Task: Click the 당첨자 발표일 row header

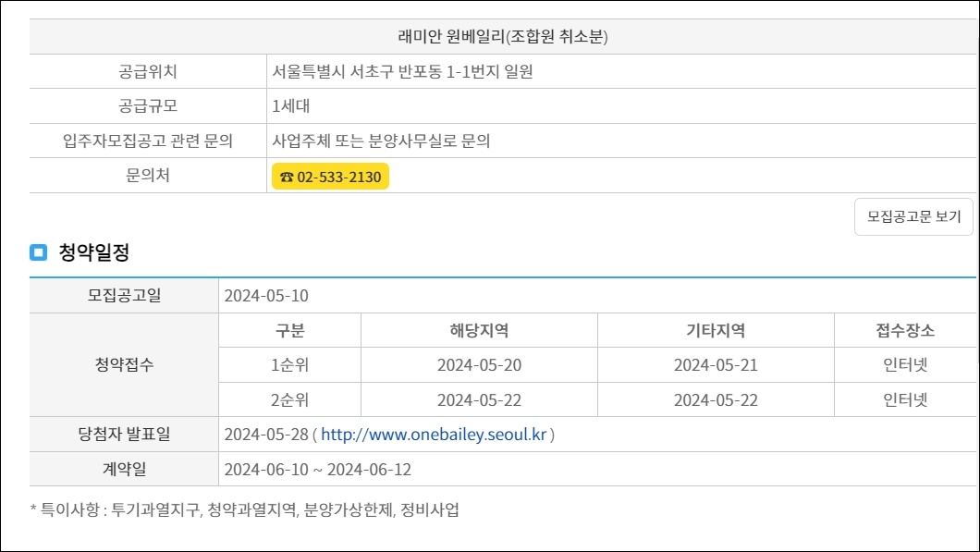Action: coord(125,434)
